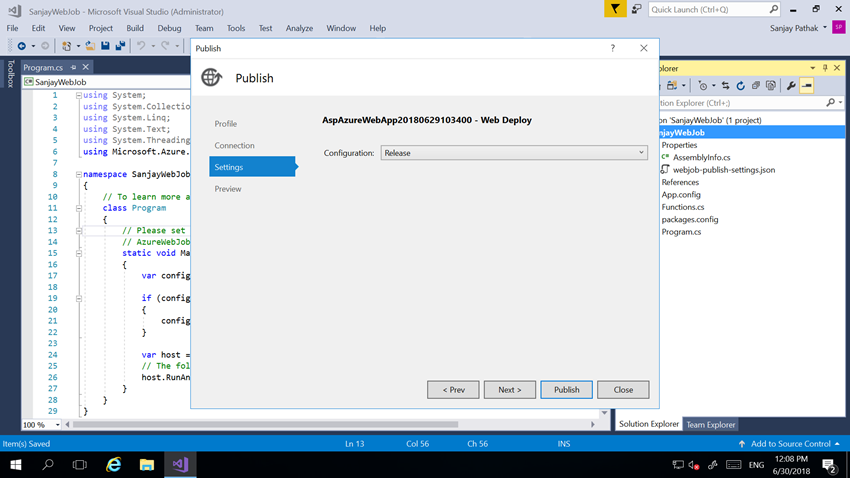Click the New Project toolbar icon
Viewport: 850px width, 478px height.
pyautogui.click(x=67, y=46)
